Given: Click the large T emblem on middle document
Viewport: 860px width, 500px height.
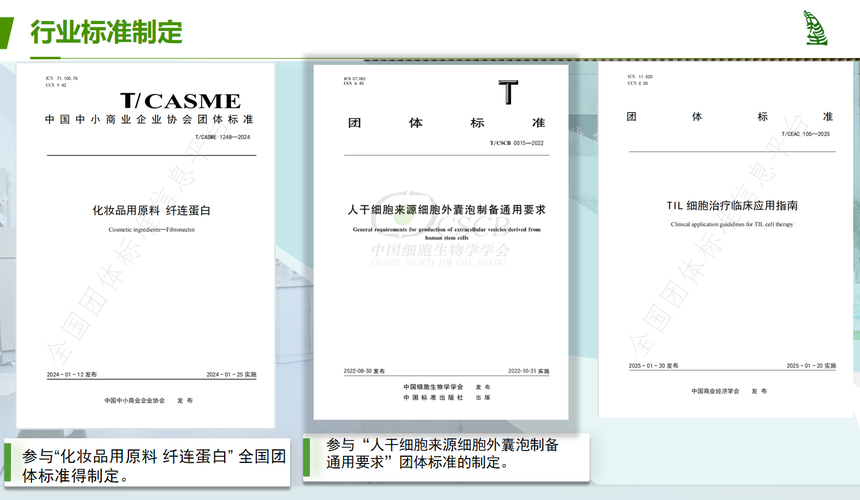Looking at the screenshot, I should click(x=509, y=92).
